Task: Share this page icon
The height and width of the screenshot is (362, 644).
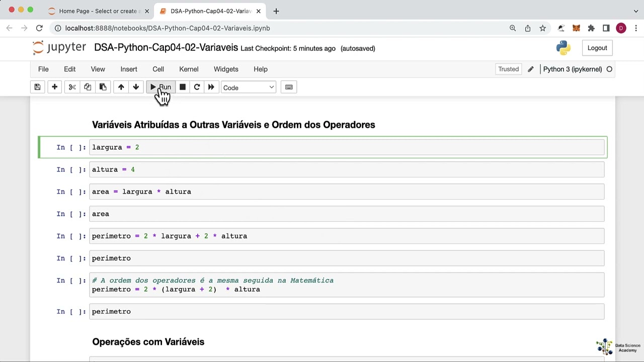Action: coord(528,28)
